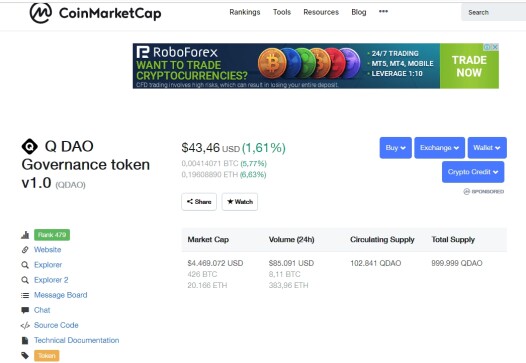
Task: Expand the Buy dropdown
Action: (x=396, y=148)
